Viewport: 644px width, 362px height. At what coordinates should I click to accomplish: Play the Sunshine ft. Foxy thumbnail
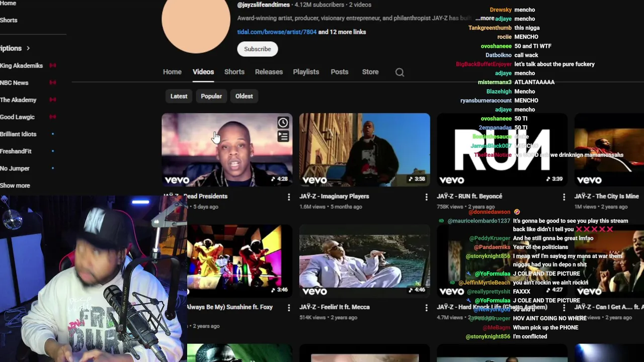(239, 261)
